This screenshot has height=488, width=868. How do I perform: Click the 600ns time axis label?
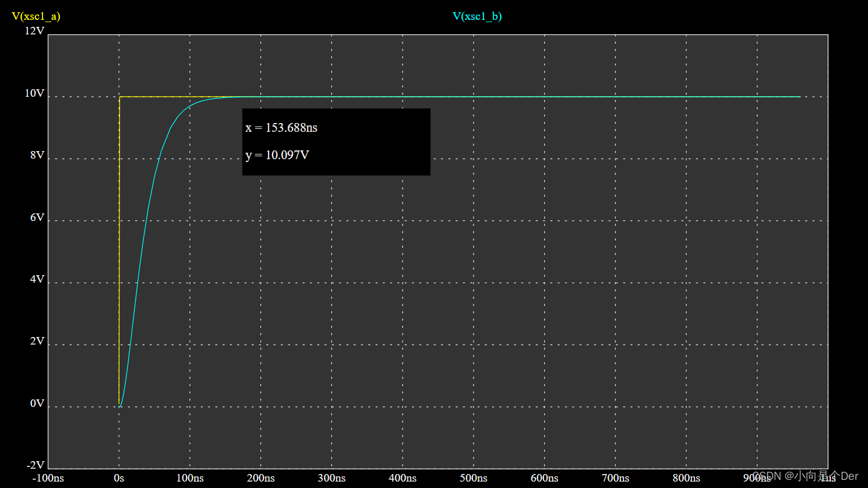pos(545,478)
